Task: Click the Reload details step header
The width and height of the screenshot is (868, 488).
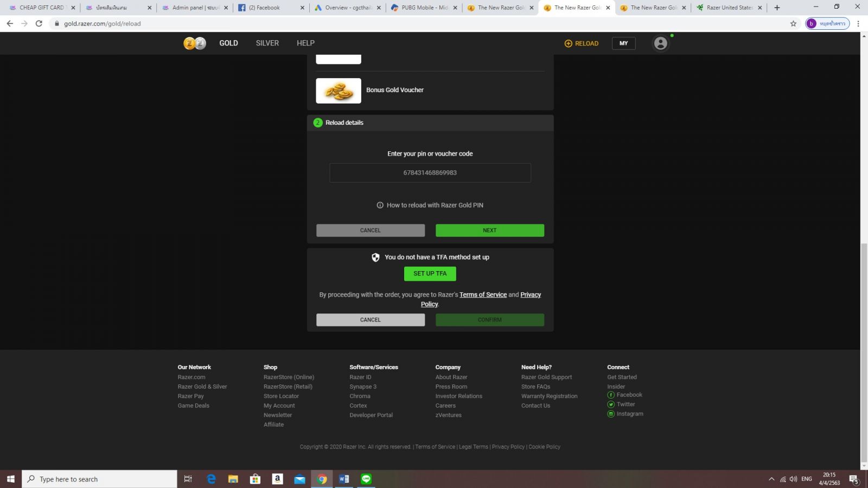Action: coord(430,123)
